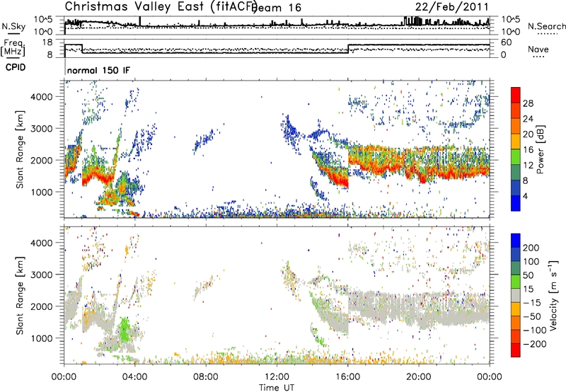Click the '4' tick on the Power scale
Image resolution: width=566 pixels, height=392 pixels.
526,196
